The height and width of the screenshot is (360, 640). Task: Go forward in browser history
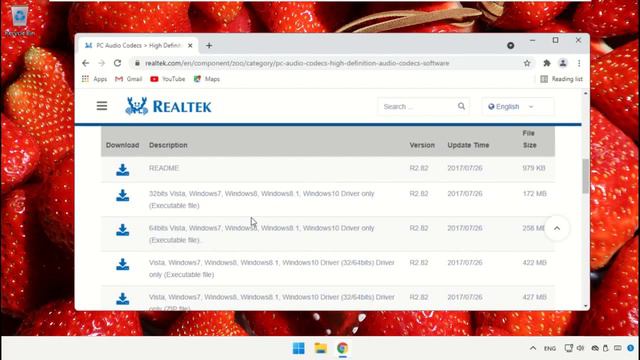[102, 63]
